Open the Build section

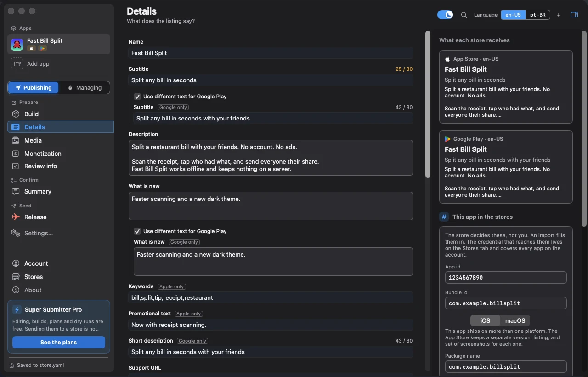[60, 114]
